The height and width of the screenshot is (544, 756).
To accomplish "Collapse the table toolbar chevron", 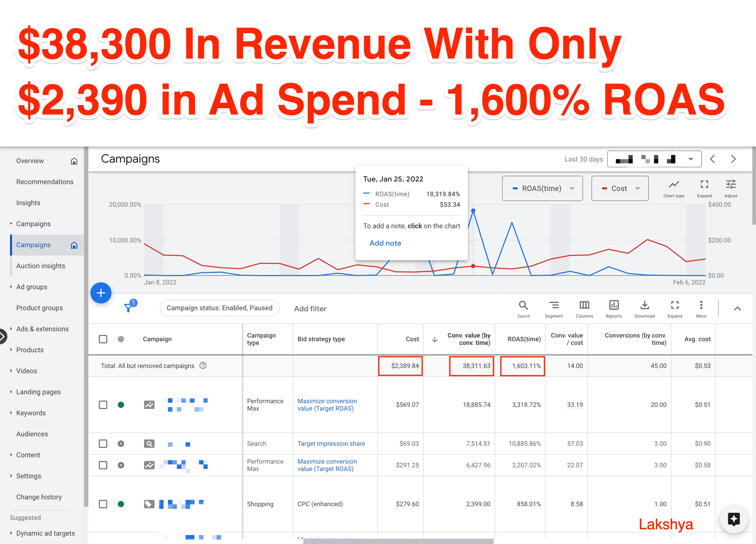I will point(737,308).
